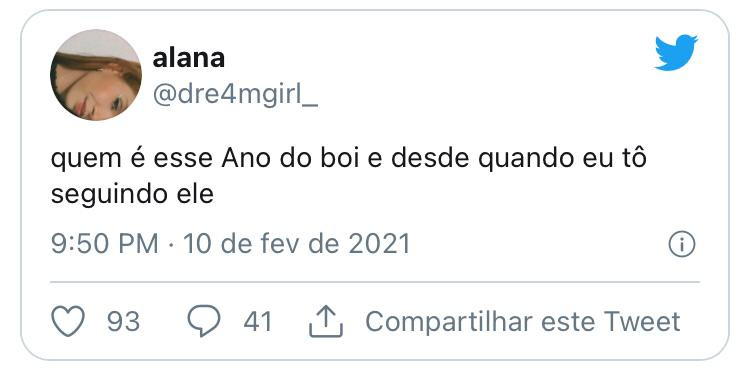
Task: Open the Twitter info circle icon
Action: (x=682, y=244)
